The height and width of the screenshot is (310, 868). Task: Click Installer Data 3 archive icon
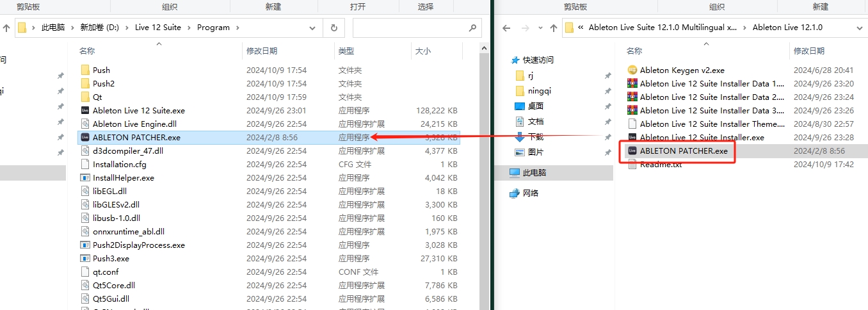point(632,110)
